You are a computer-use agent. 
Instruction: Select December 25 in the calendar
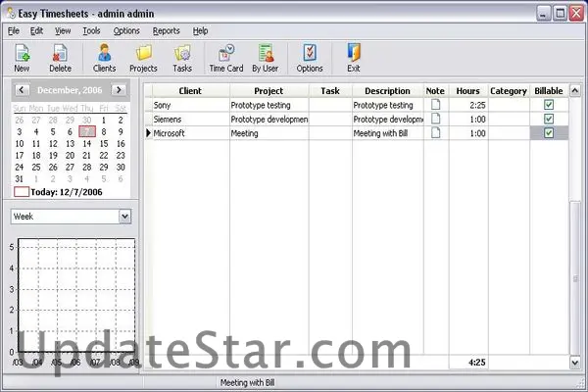pyautogui.click(x=36, y=167)
